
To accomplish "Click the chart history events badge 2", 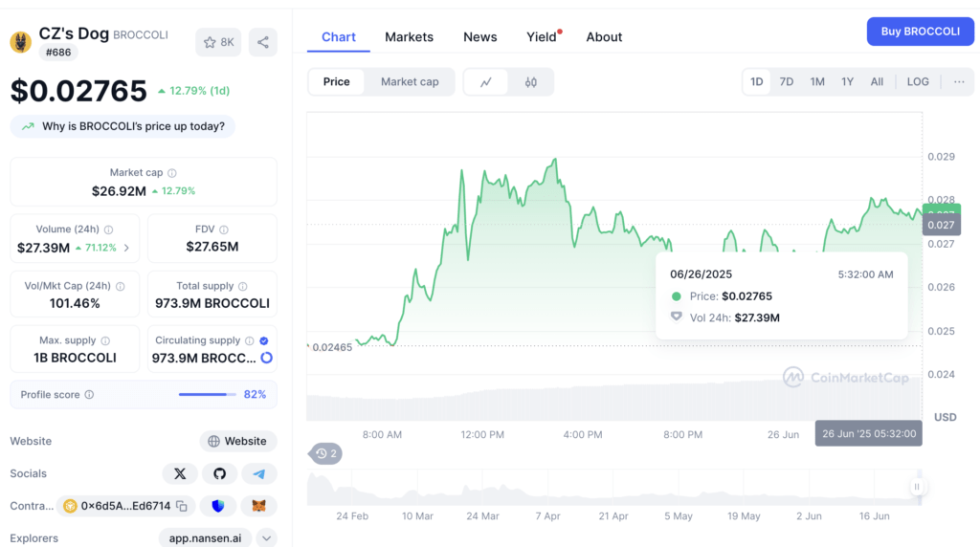I will 325,453.
